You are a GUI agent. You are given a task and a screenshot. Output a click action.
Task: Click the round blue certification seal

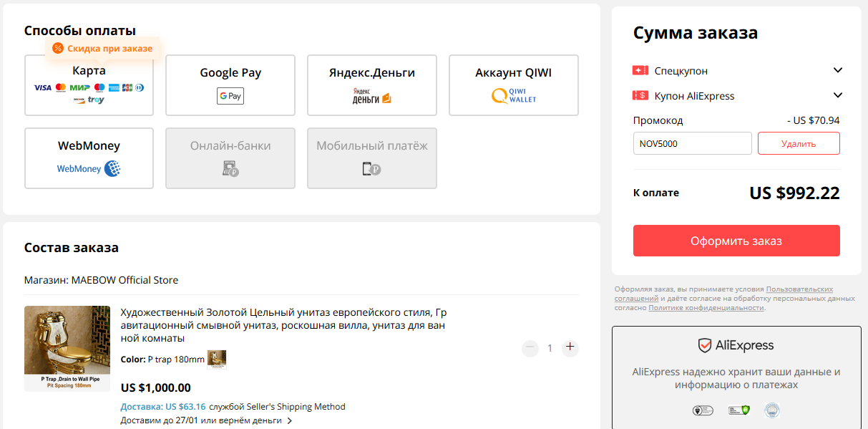click(771, 410)
